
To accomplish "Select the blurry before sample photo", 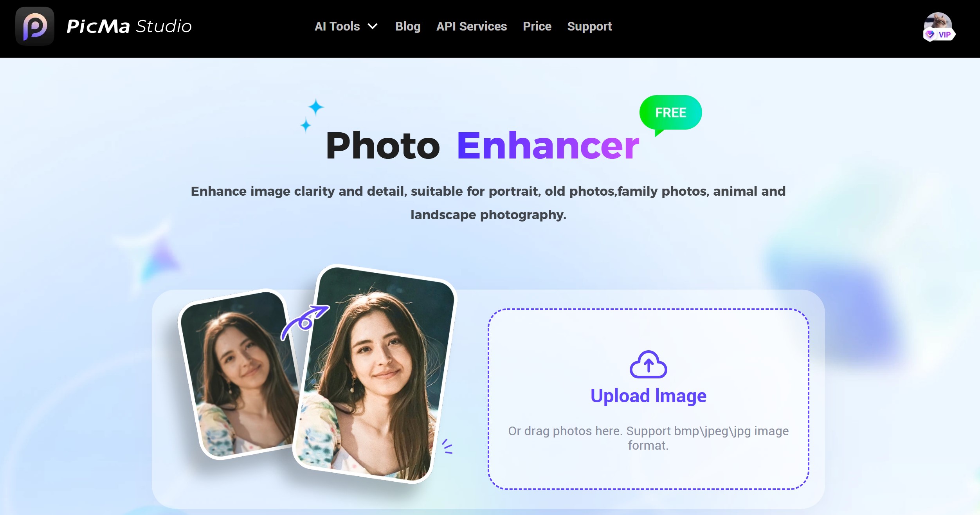I will tap(240, 375).
